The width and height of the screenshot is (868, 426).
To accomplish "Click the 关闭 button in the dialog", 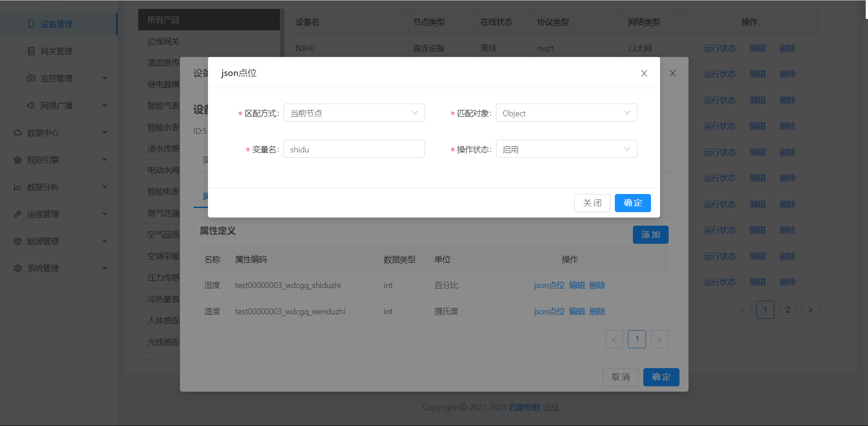I will click(592, 203).
